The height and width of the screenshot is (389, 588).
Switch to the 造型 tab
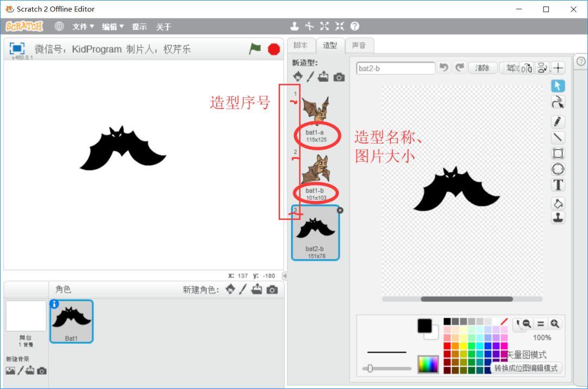click(x=329, y=45)
